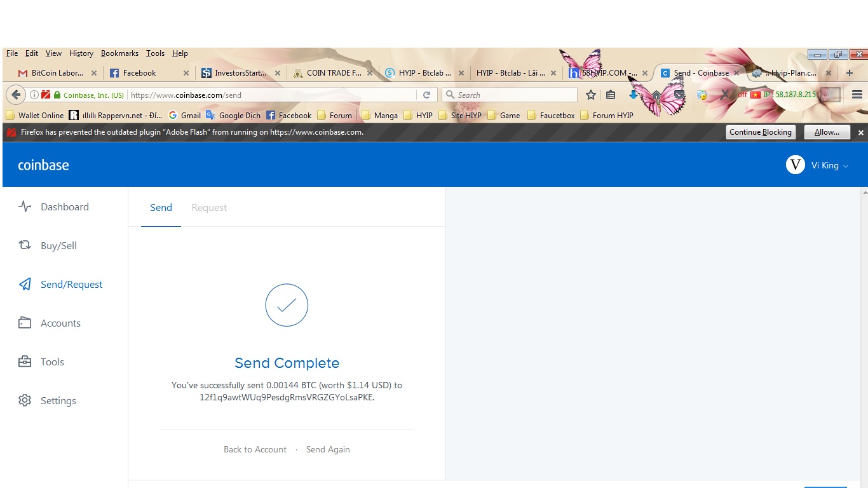Open the Firefox hamburger menu
Screen dimensions: 868x488
click(x=857, y=95)
